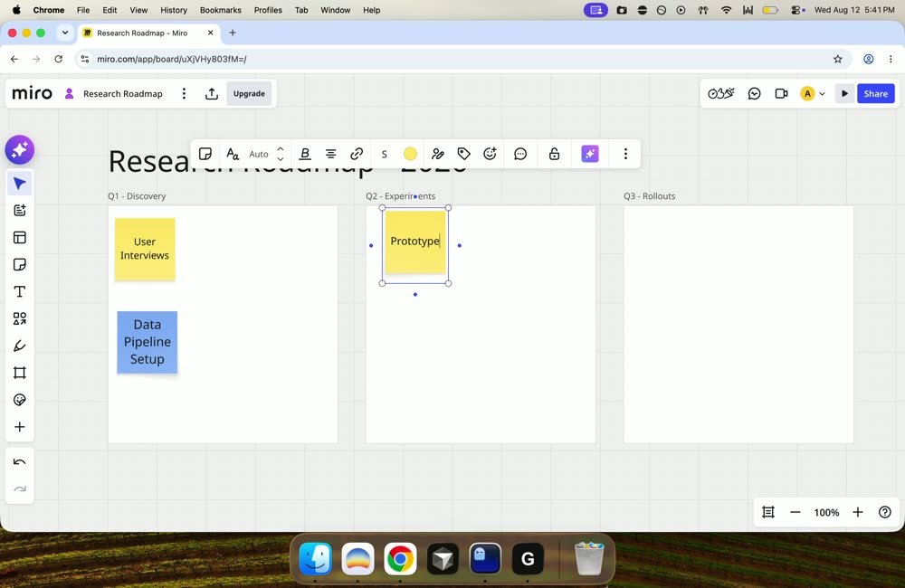Start presentation mode play button
The width and height of the screenshot is (905, 588).
tap(844, 93)
